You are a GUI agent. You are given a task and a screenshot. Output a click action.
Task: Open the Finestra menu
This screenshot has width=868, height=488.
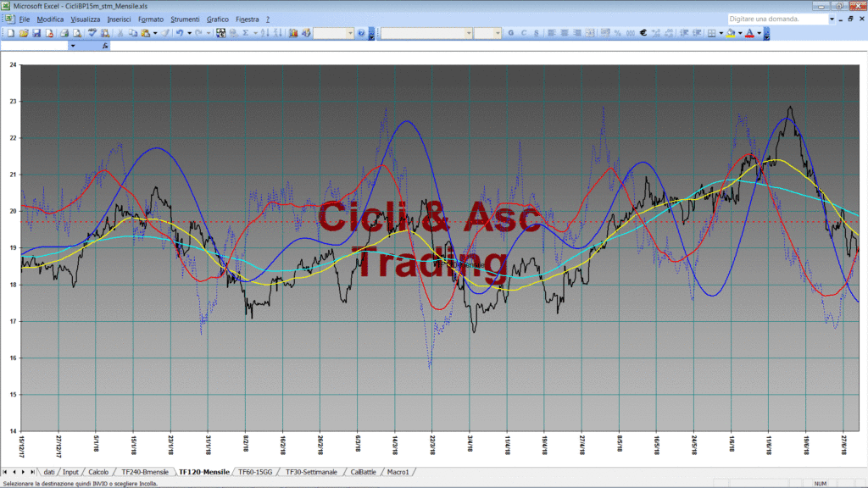(x=247, y=19)
